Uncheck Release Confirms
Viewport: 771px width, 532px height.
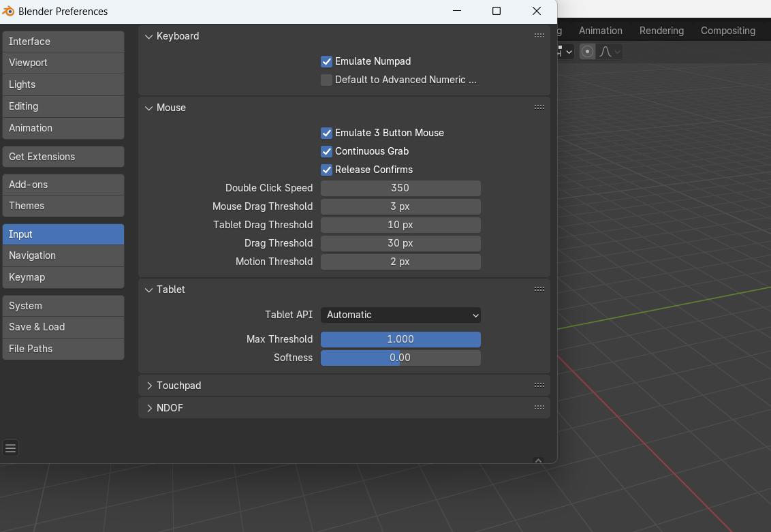(x=326, y=170)
